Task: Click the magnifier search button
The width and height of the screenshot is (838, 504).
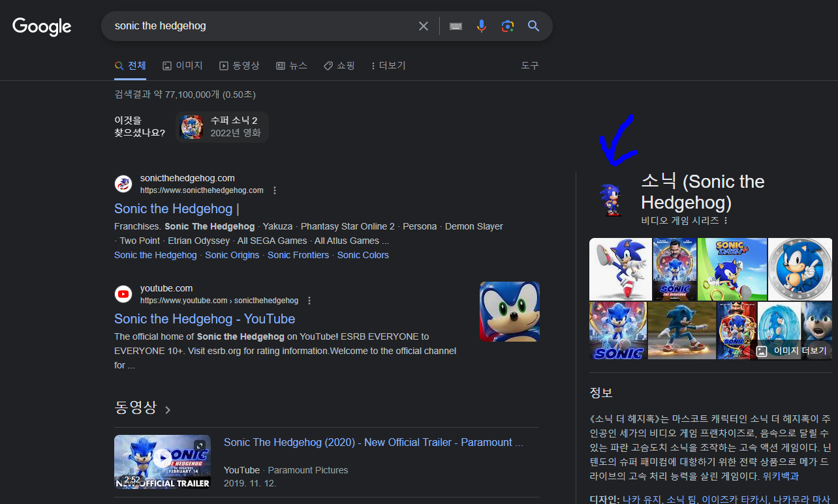Action: [533, 26]
